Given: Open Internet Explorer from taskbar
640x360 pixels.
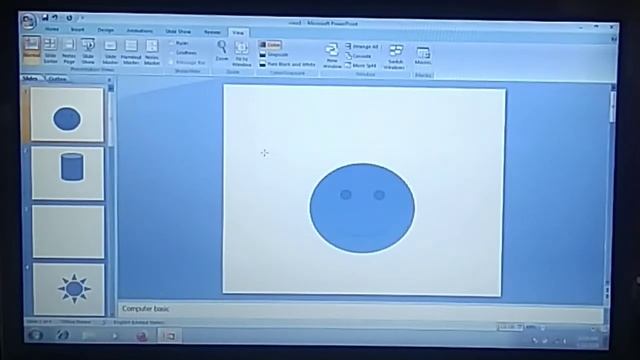Looking at the screenshot, I should (x=62, y=335).
